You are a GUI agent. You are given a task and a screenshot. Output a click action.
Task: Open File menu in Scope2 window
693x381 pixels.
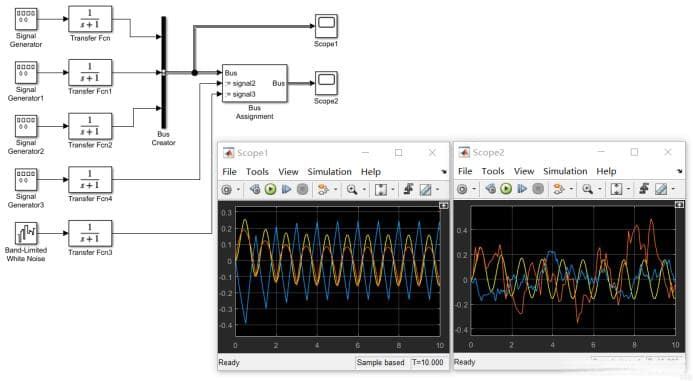click(x=465, y=171)
